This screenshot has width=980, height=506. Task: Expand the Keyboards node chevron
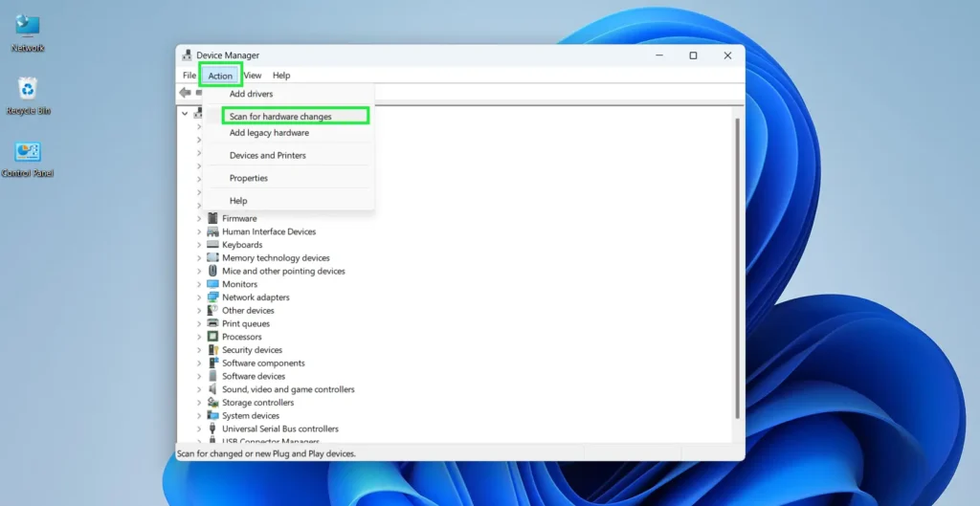(199, 245)
